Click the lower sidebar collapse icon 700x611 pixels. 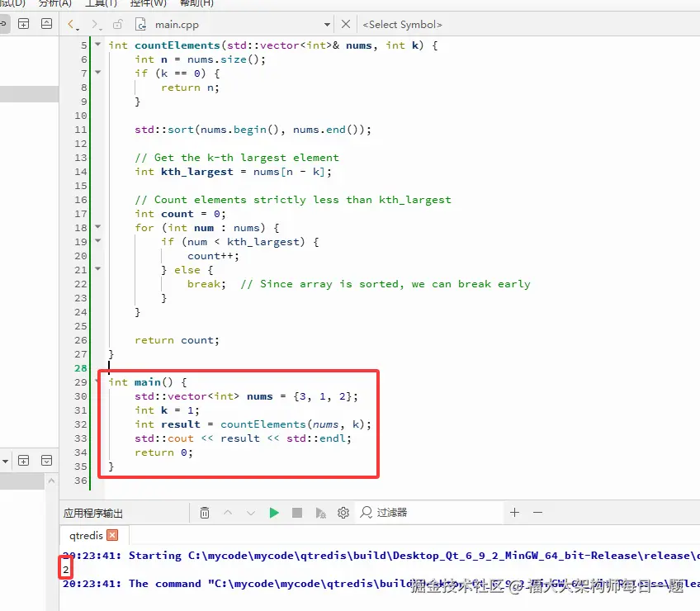[46, 461]
